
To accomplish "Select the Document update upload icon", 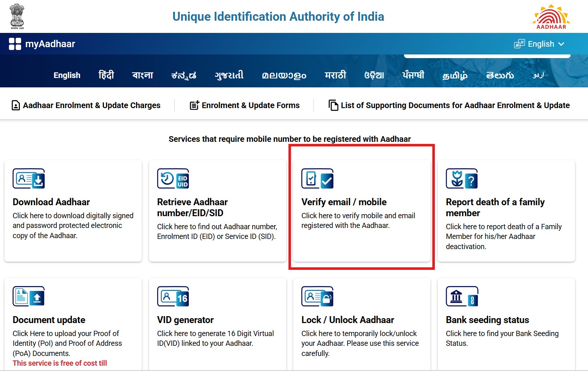I will pos(28,296).
